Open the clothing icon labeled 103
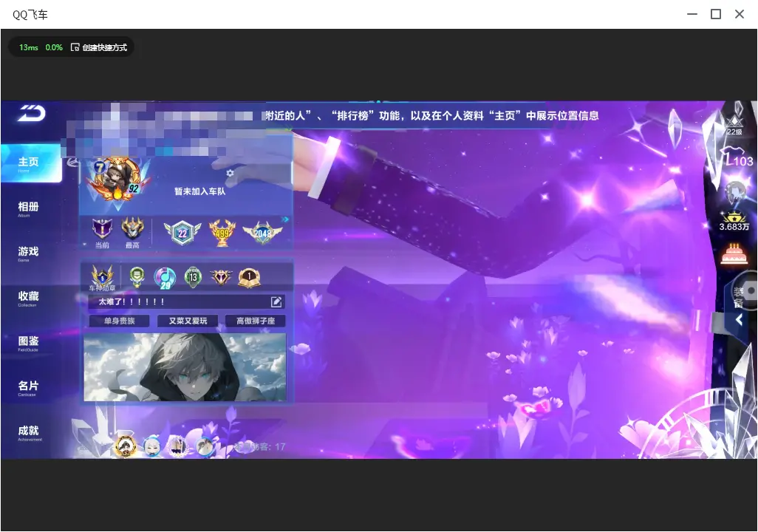Screen dimensions: 758x532 pos(737,158)
